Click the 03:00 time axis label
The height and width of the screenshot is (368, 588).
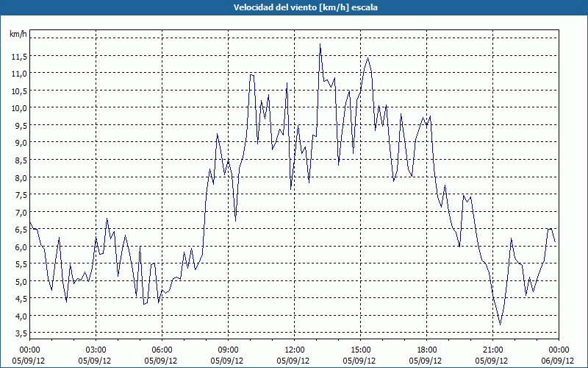[96, 350]
